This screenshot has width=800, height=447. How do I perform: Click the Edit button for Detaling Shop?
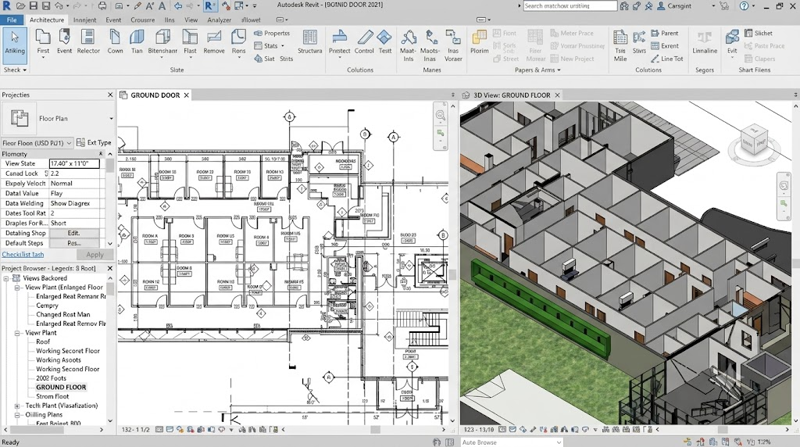pos(74,233)
